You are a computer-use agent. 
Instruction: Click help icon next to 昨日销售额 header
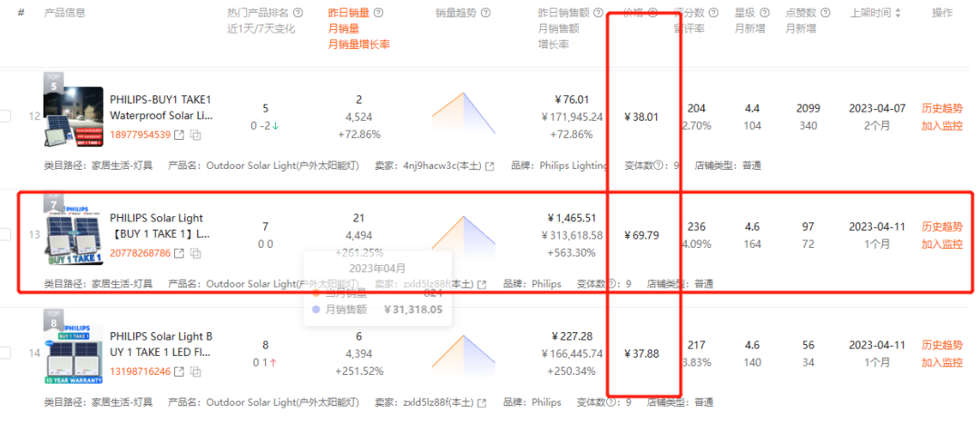598,13
